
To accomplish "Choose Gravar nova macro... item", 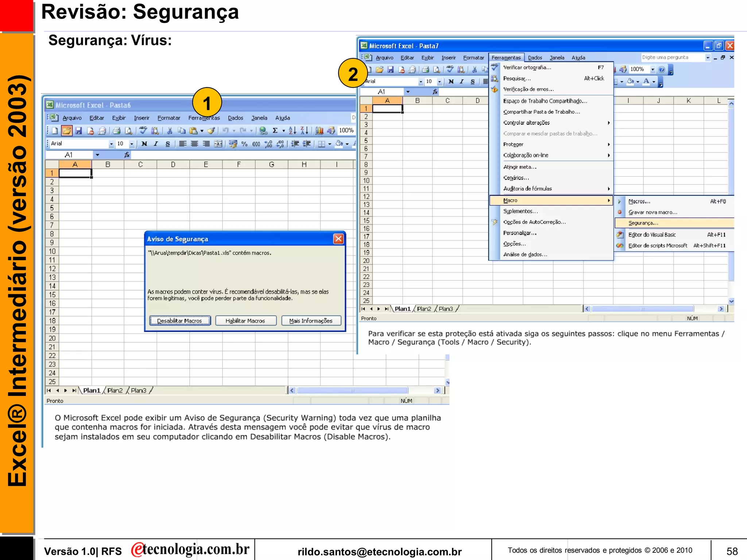I will 675,212.
